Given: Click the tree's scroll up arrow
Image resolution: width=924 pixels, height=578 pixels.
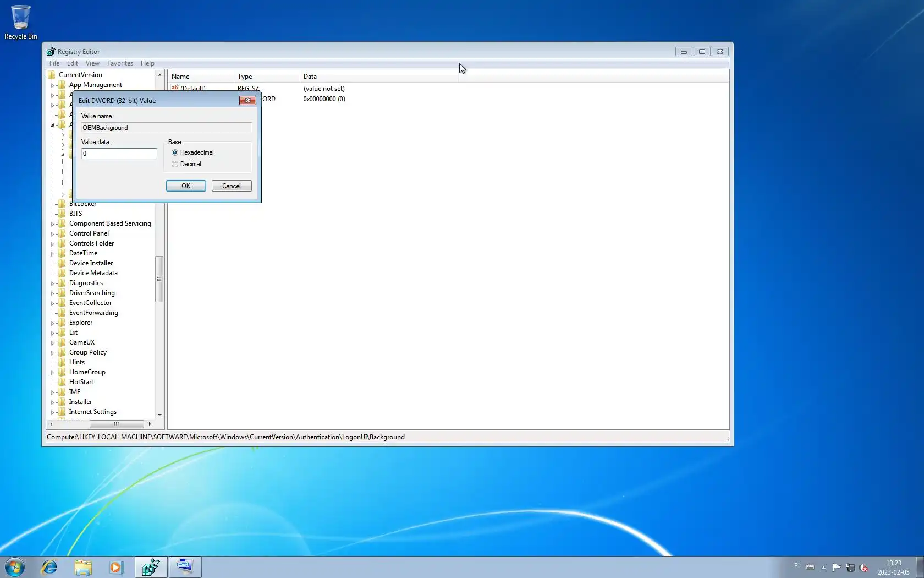Looking at the screenshot, I should point(159,75).
